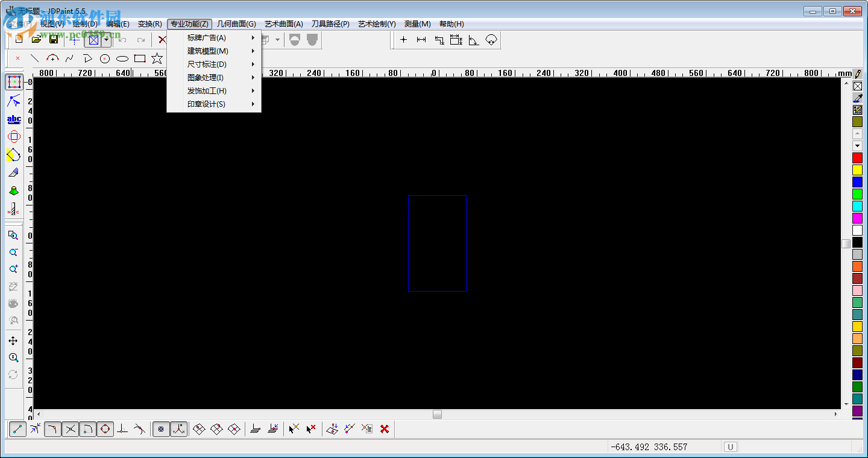Click the eye view tool in left toolbar
The height and width of the screenshot is (458, 868).
pos(13,303)
